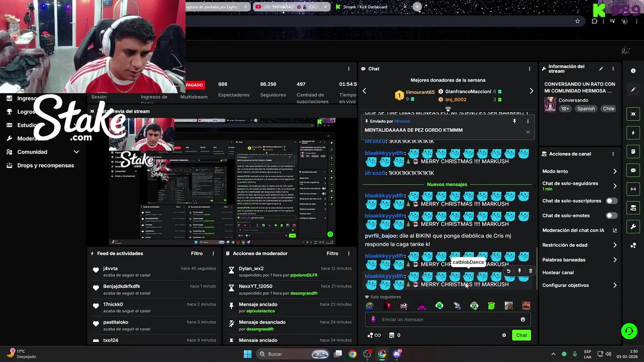Expand the pinned message chevron

[528, 132]
